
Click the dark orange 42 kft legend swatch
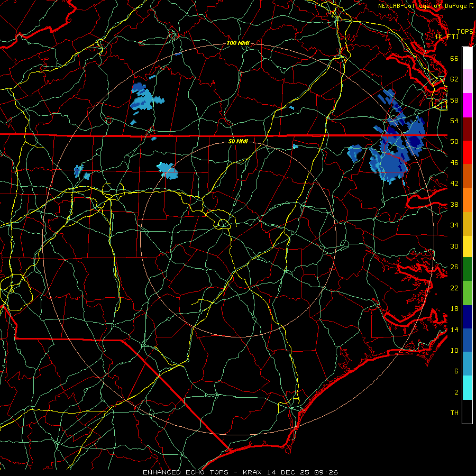coord(467,176)
